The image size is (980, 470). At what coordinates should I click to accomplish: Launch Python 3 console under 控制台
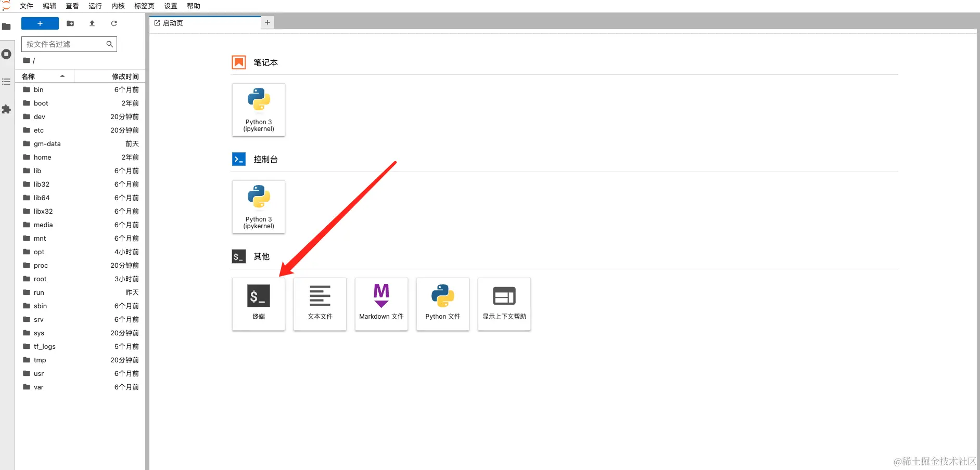coord(259,207)
